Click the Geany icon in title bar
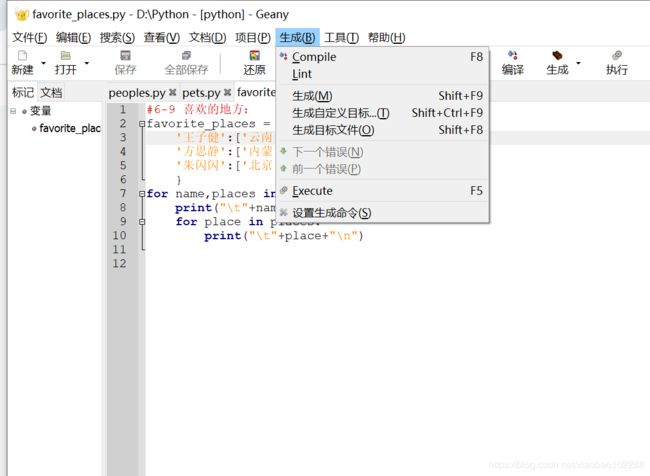The height and width of the screenshot is (476, 650). (x=22, y=15)
